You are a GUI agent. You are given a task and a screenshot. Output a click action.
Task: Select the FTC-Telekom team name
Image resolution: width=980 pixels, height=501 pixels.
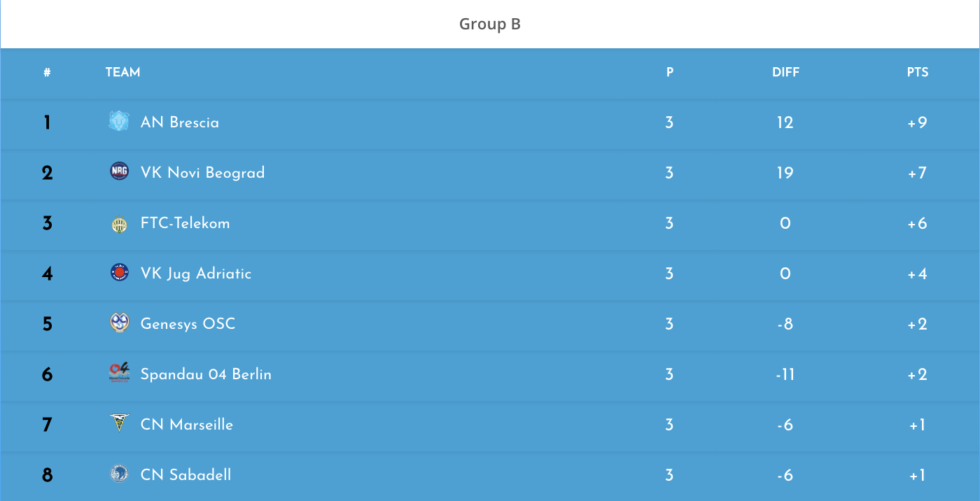pyautogui.click(x=185, y=223)
